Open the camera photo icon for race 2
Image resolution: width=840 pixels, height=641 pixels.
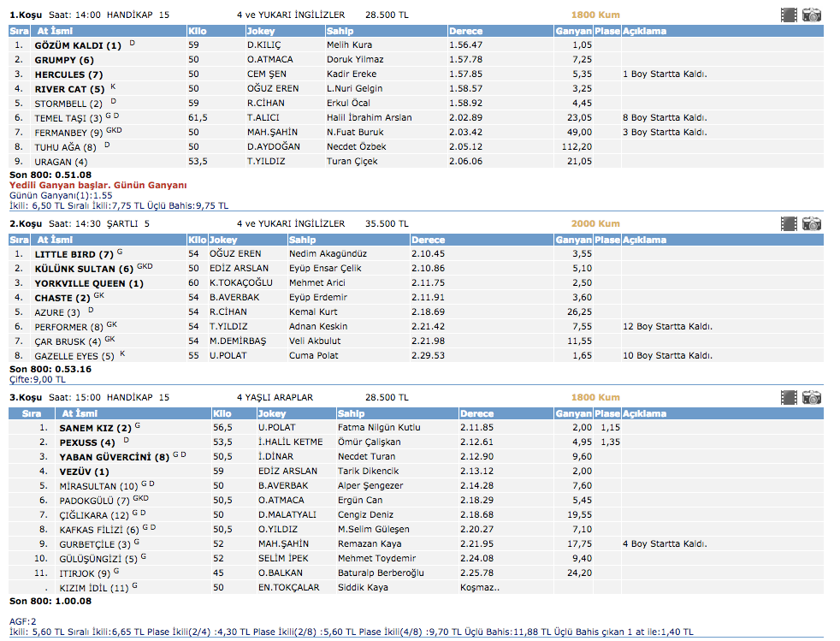pos(812,223)
